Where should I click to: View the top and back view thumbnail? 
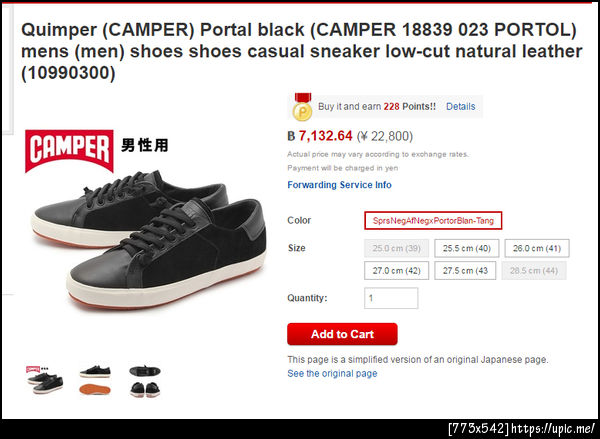click(145, 381)
